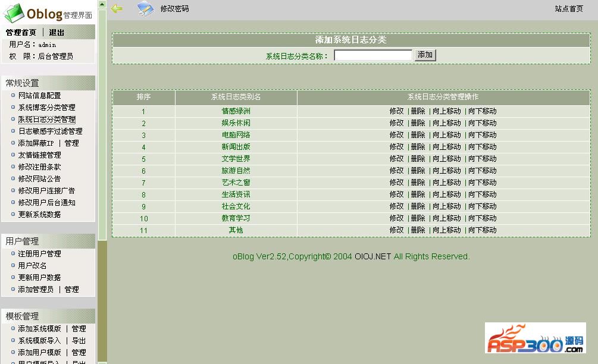Open 修改网站公告
The height and width of the screenshot is (364, 598).
point(40,178)
